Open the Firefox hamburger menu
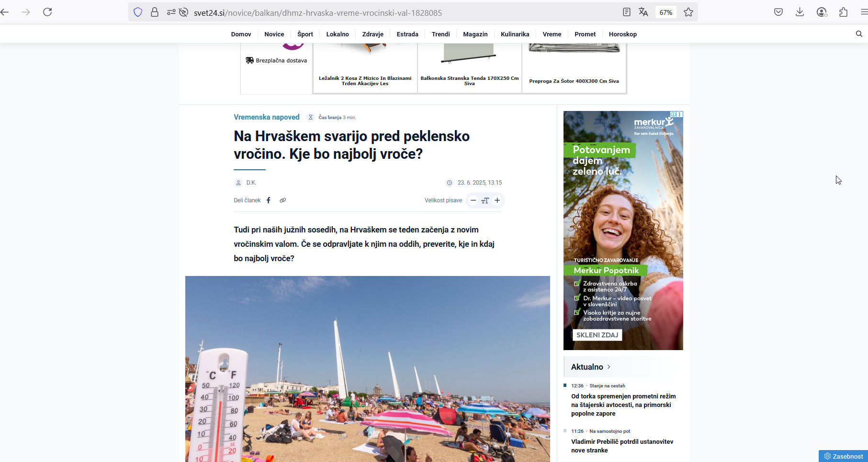This screenshot has height=462, width=868. pos(864,12)
